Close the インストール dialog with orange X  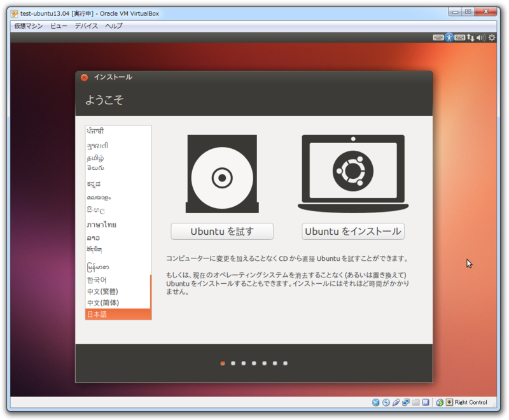tap(85, 78)
